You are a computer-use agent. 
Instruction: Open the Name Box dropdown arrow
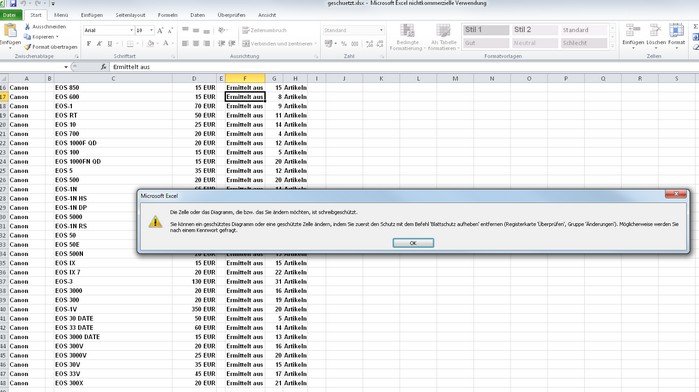(x=66, y=67)
